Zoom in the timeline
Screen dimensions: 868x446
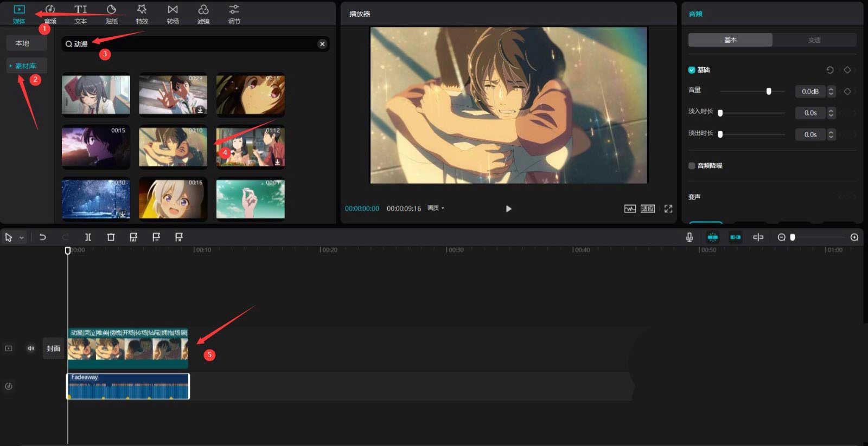[x=854, y=237]
